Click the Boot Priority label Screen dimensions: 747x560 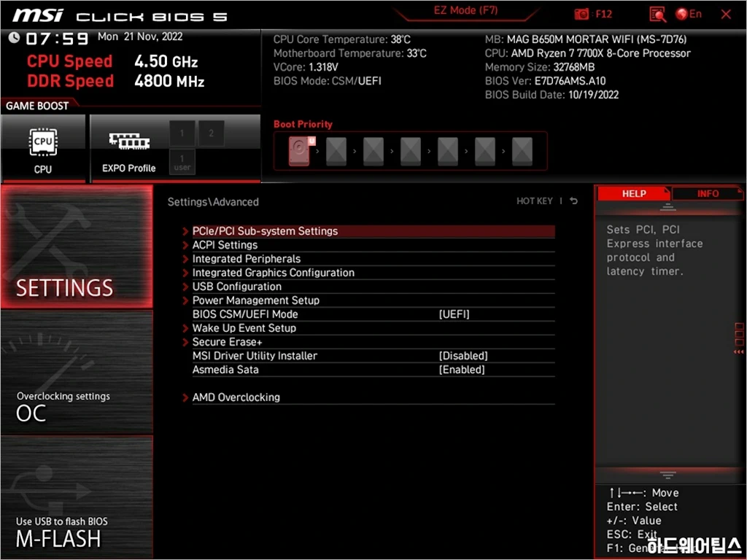[x=303, y=124]
